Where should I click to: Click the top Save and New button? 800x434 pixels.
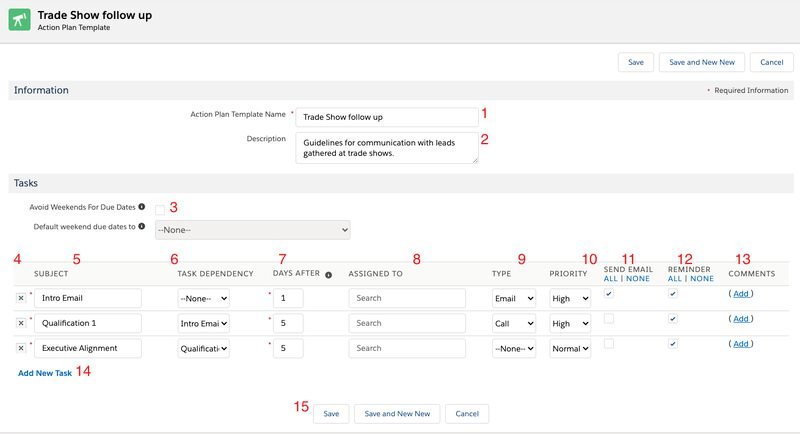(x=702, y=62)
